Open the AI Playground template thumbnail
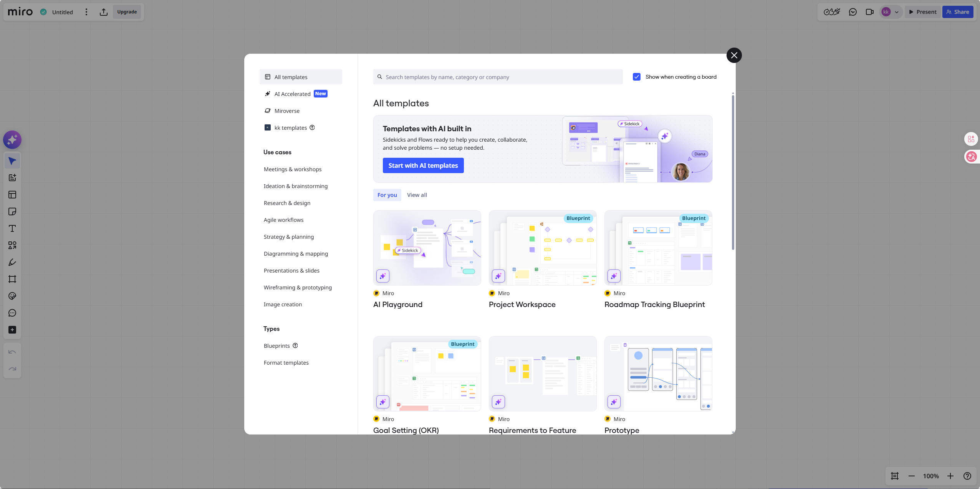 (x=427, y=248)
